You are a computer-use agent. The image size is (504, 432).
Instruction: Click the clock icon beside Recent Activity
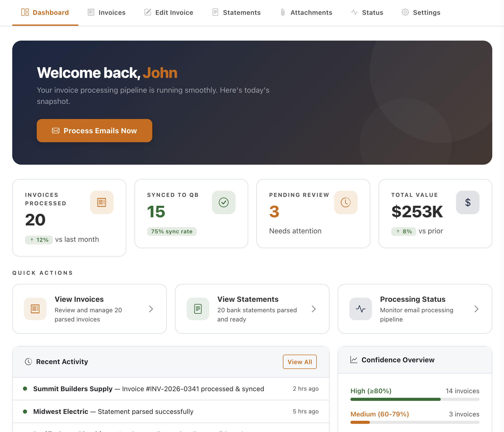click(x=28, y=362)
